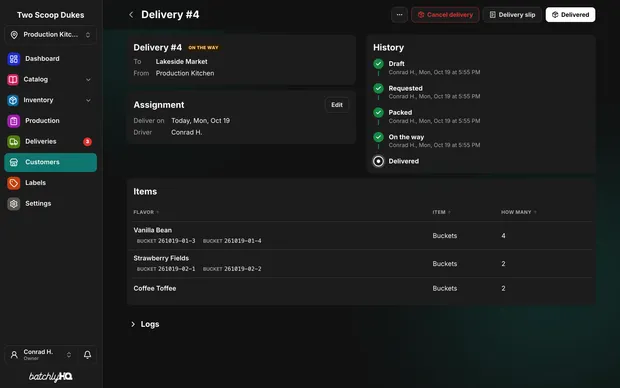The image size is (620, 388).
Task: Open Labels in sidebar
Action: click(51, 183)
